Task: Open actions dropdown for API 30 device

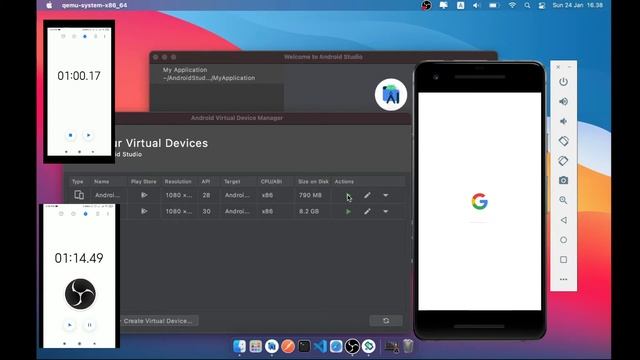Action: click(386, 211)
